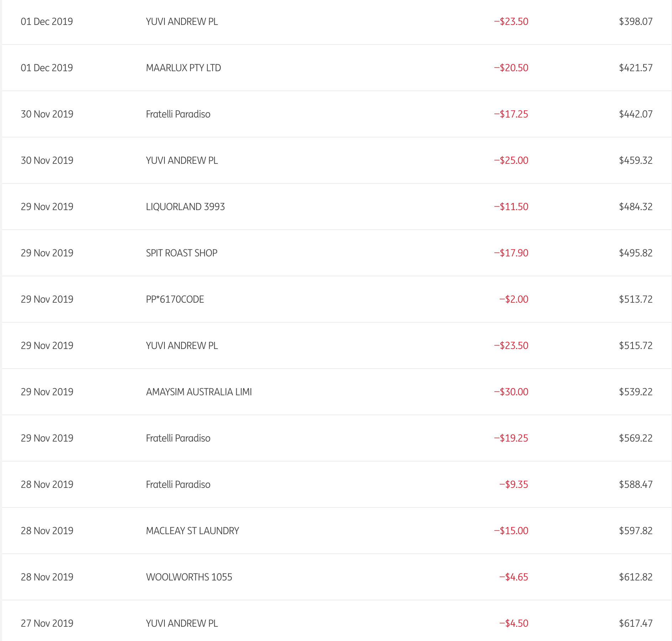Open the 28 Nov Fratelli Paradiso transaction
672x641 pixels.
click(178, 484)
